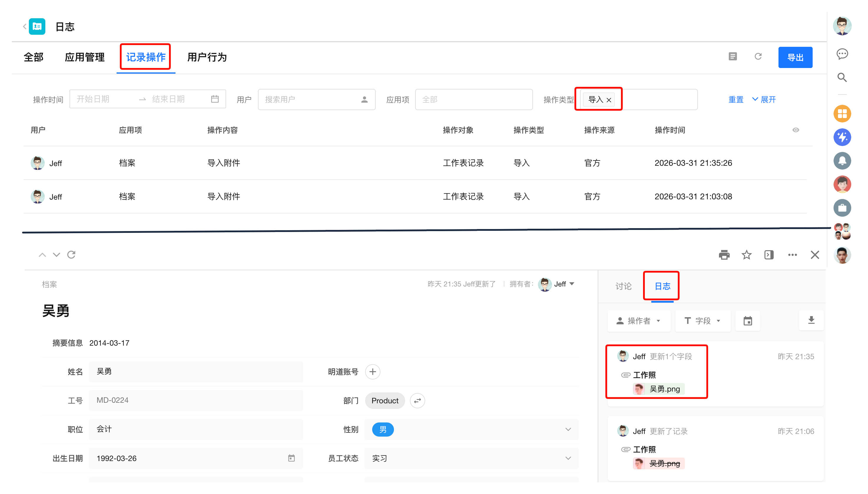Remove the 导入 operation type tag
The image size is (868, 494).
point(609,100)
